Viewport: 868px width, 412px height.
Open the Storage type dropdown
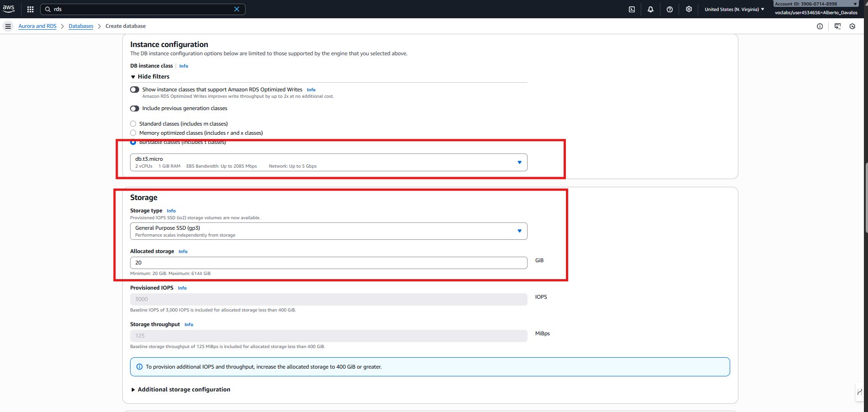click(329, 231)
